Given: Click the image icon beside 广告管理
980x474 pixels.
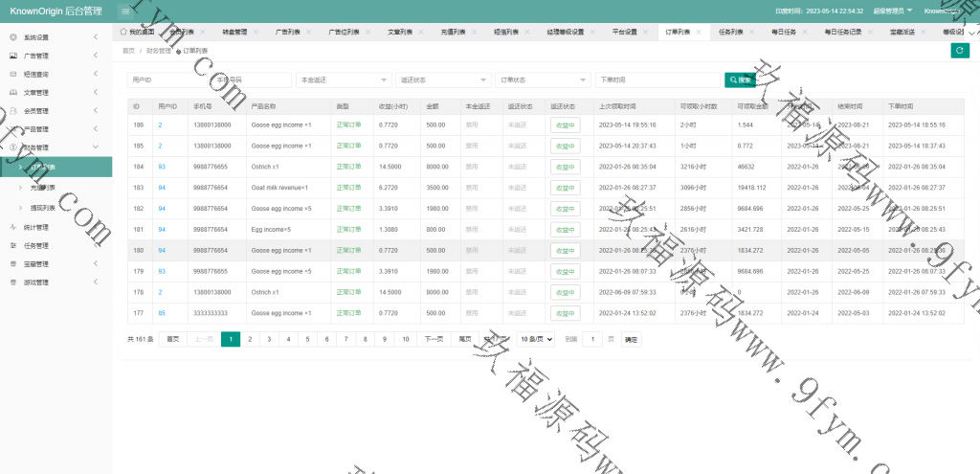Looking at the screenshot, I should point(12,56).
